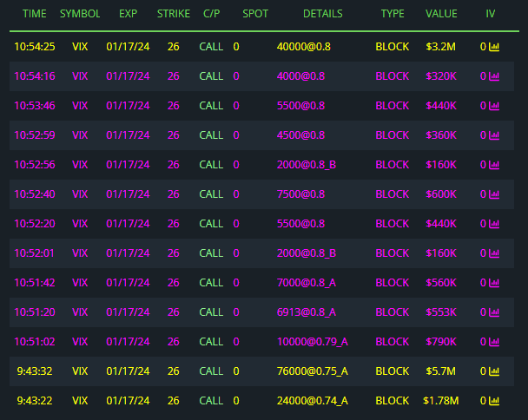
Task: Click the 7500@0.8 details cell
Action: click(300, 194)
